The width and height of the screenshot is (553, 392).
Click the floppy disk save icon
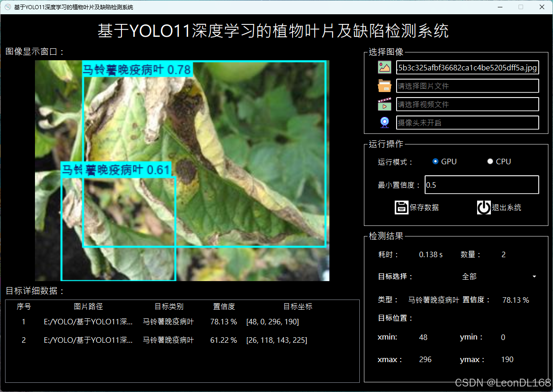402,208
